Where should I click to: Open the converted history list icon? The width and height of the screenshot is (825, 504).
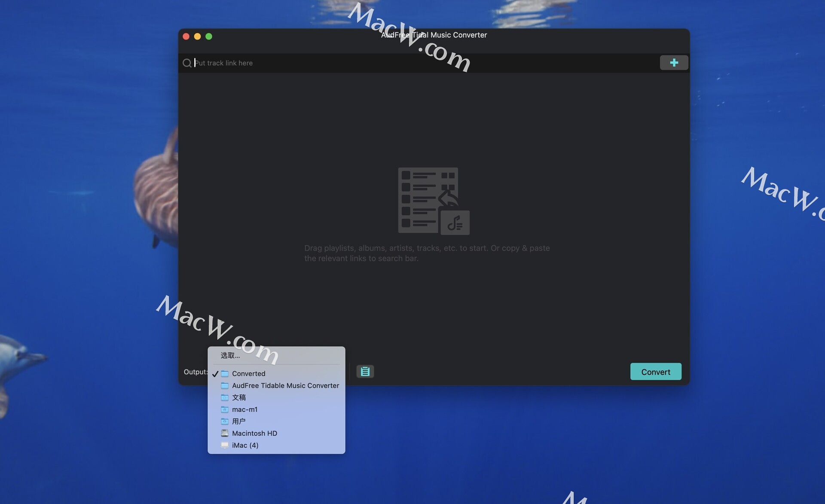[365, 372]
